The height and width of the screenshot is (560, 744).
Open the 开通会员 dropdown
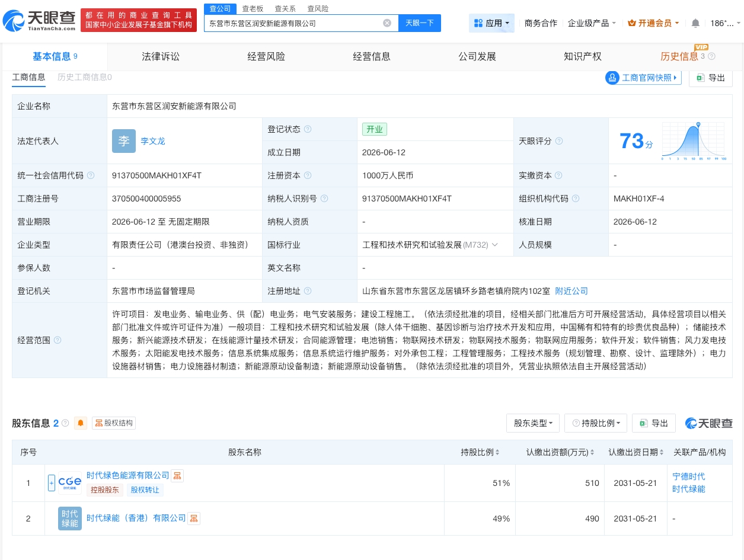(x=653, y=23)
